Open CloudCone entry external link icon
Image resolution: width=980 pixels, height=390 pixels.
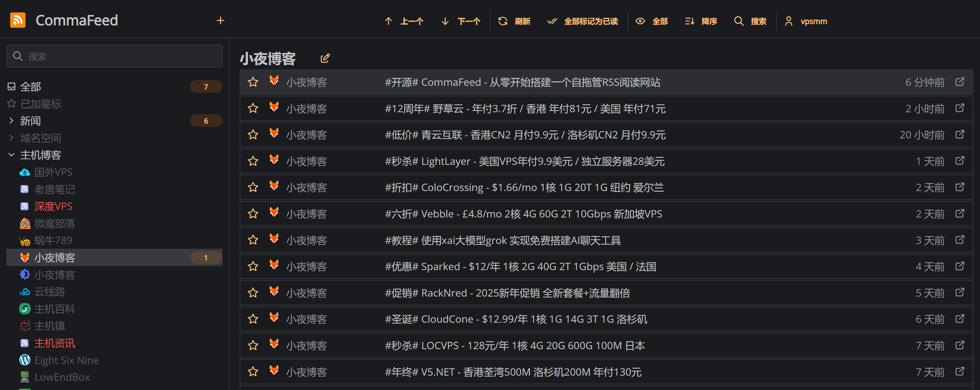(960, 319)
